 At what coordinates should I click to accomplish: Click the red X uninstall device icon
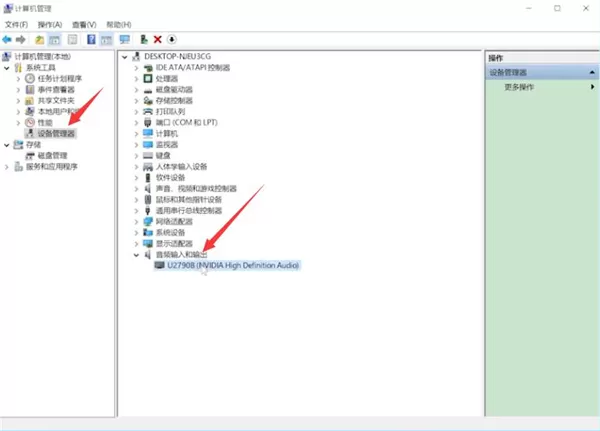point(157,39)
